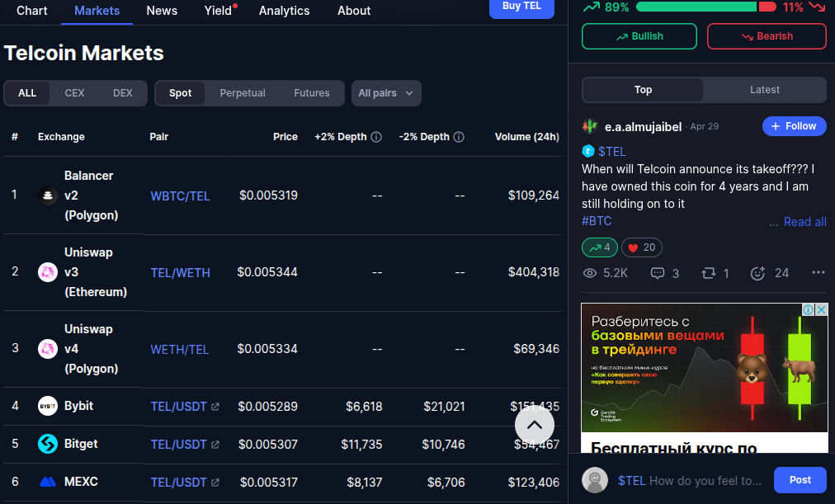The width and height of the screenshot is (835, 504).
Task: Show Top community posts
Action: coord(643,90)
